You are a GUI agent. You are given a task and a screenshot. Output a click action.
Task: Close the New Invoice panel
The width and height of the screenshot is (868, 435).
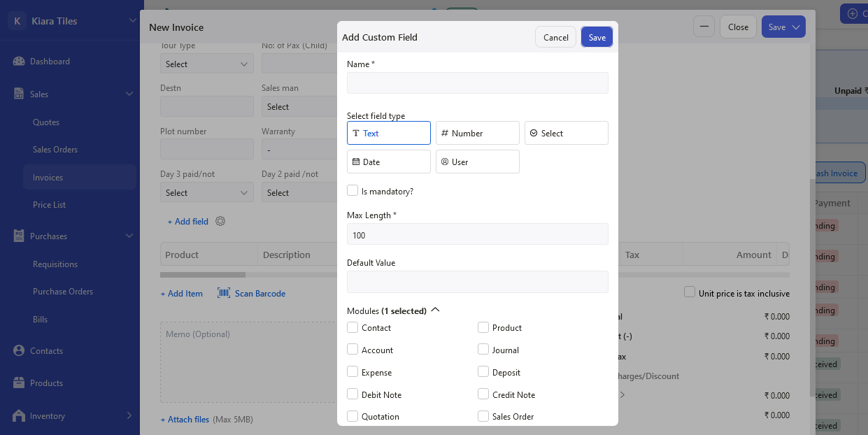pyautogui.click(x=738, y=27)
